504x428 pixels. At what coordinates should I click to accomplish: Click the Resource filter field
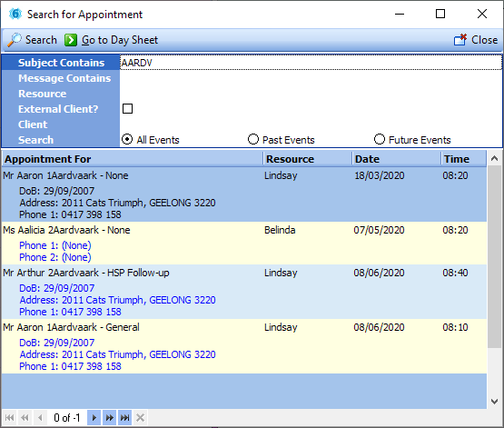pyautogui.click(x=311, y=94)
